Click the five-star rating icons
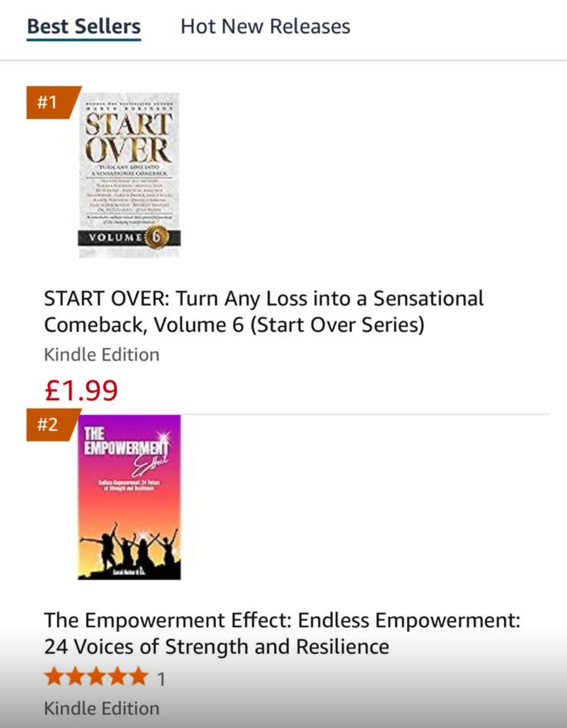Image resolution: width=567 pixels, height=728 pixels. point(96,676)
